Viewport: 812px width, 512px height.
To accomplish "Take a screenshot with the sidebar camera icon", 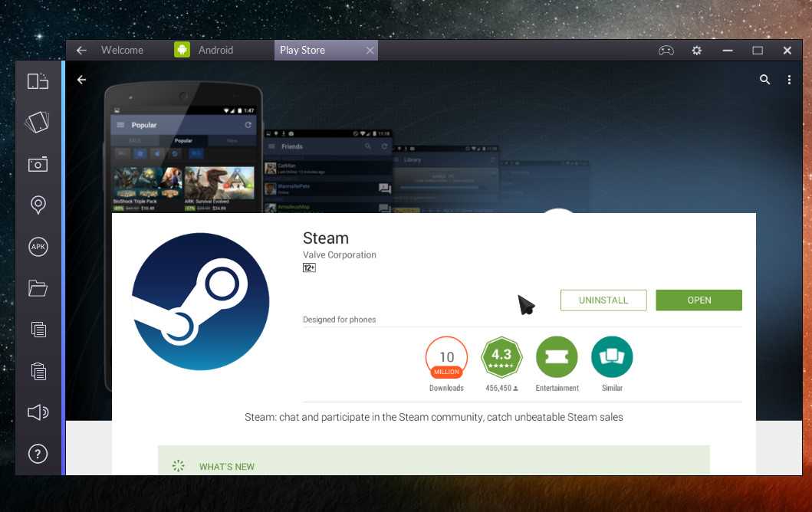I will pos(38,164).
